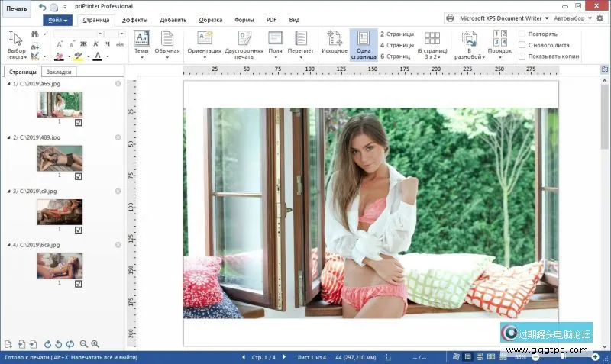Remove the a65.jpg job with its round button

coord(118,84)
